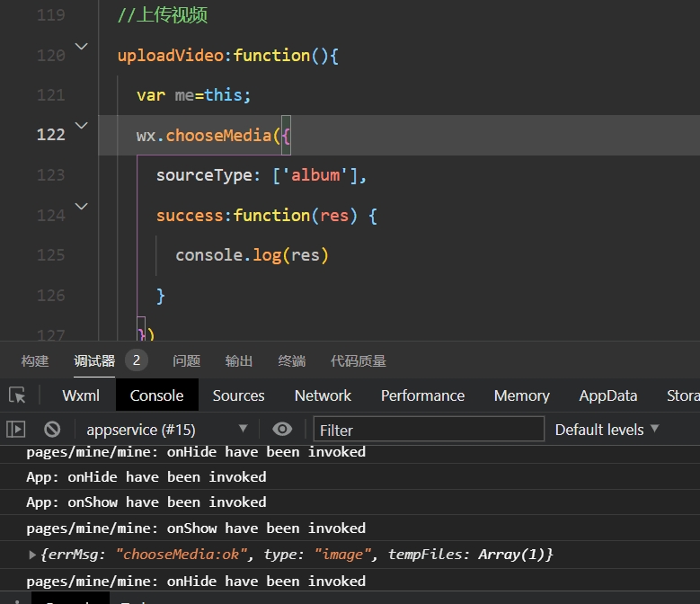This screenshot has width=700, height=604.
Task: Click line number 119 in the gutter
Action: pyautogui.click(x=51, y=15)
